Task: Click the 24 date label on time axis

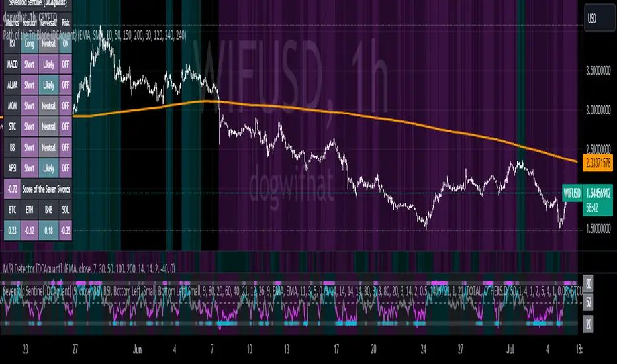Action: pos(423,349)
